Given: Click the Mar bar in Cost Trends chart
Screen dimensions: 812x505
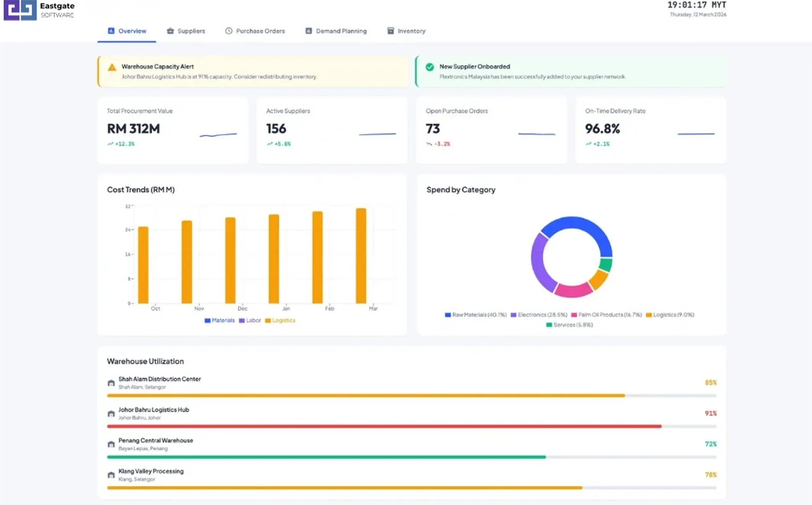Looking at the screenshot, I should point(361,256).
